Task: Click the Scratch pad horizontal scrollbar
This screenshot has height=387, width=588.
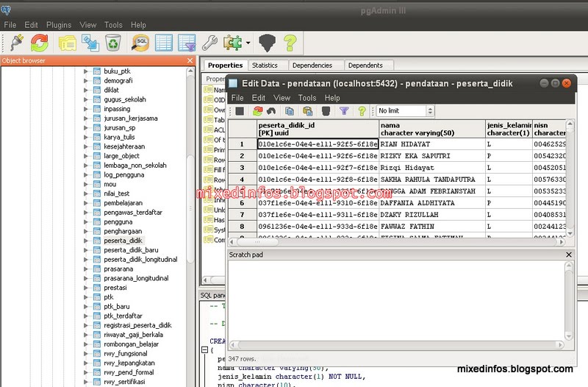Action: tap(397, 344)
